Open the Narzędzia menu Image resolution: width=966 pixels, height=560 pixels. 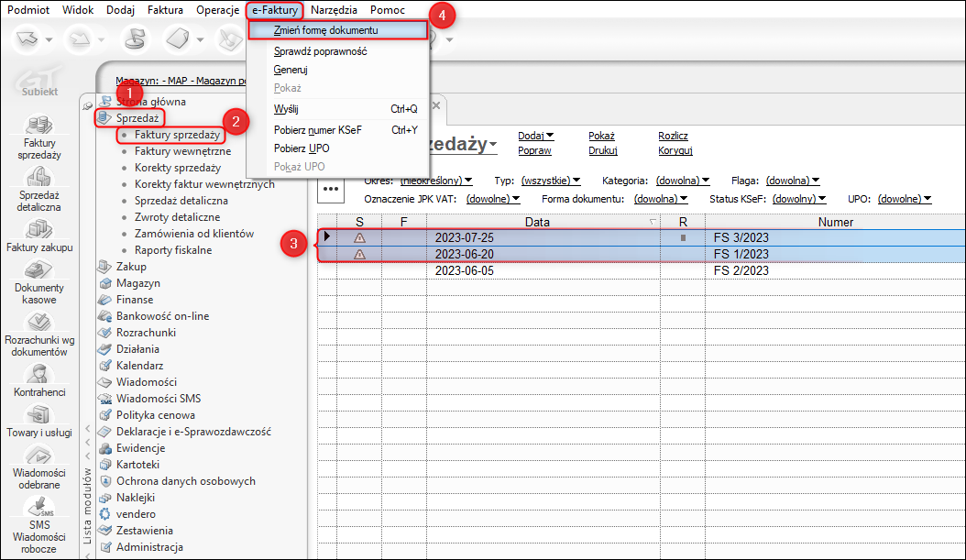point(334,9)
